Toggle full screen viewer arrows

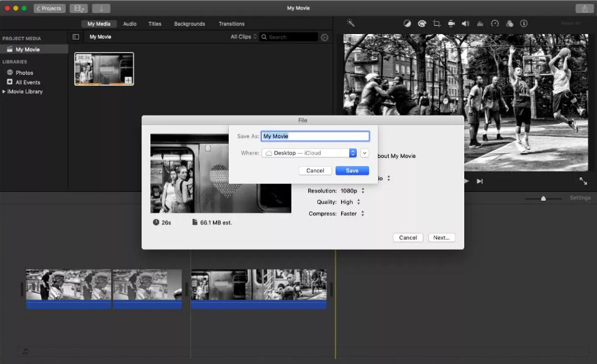pyautogui.click(x=583, y=181)
